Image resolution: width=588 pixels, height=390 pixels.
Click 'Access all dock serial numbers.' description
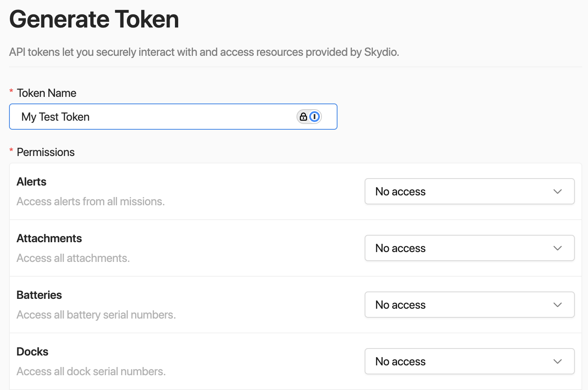click(x=91, y=372)
